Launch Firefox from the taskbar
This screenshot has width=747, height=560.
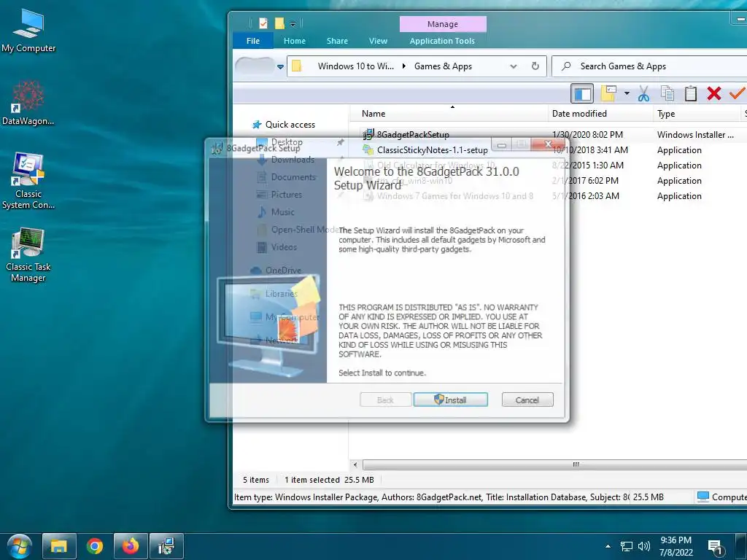(x=131, y=545)
